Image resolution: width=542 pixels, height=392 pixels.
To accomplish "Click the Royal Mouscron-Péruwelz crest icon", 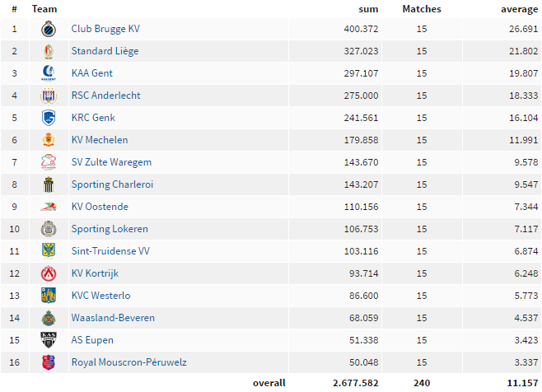I will coord(49,362).
